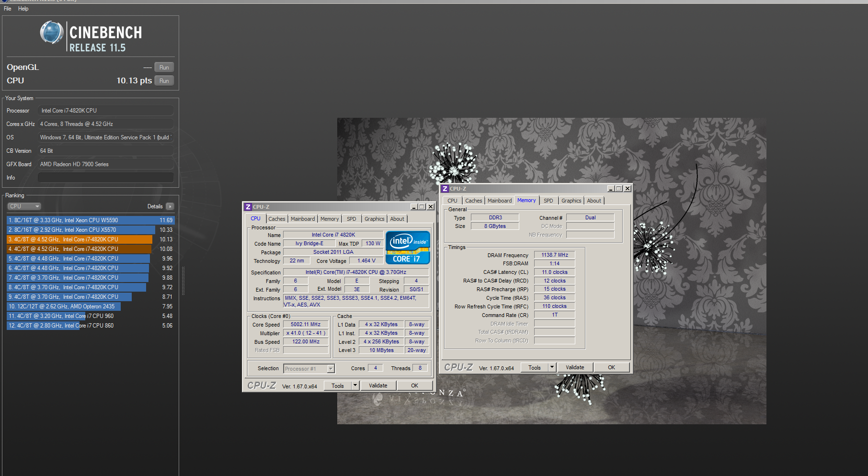Screen dimensions: 868x476
Task: Open About tab in right CPU-Z window
Action: tap(594, 201)
